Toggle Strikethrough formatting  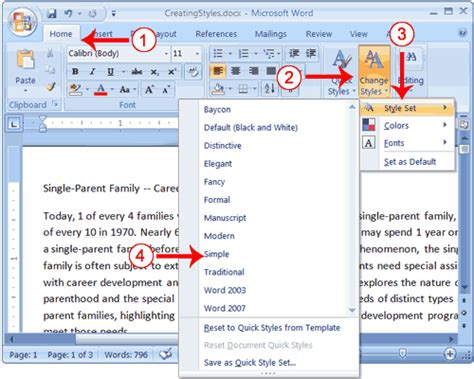pyautogui.click(x=137, y=72)
